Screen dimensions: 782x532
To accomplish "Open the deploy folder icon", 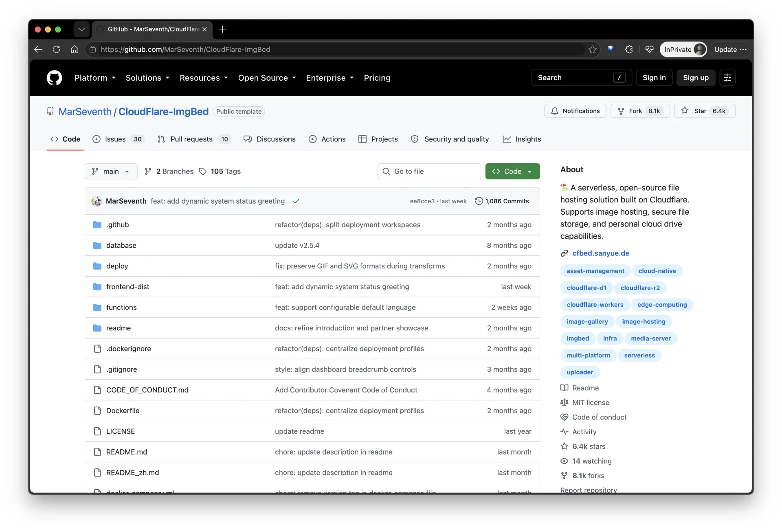I will point(97,266).
